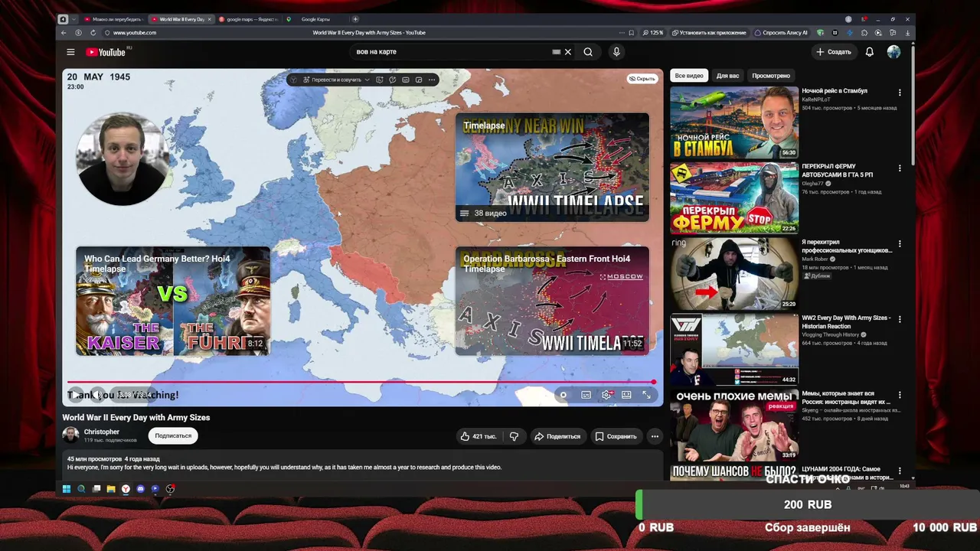This screenshot has width=980, height=551.
Task: Select the 'Все видео' filter chip
Action: pyautogui.click(x=689, y=76)
